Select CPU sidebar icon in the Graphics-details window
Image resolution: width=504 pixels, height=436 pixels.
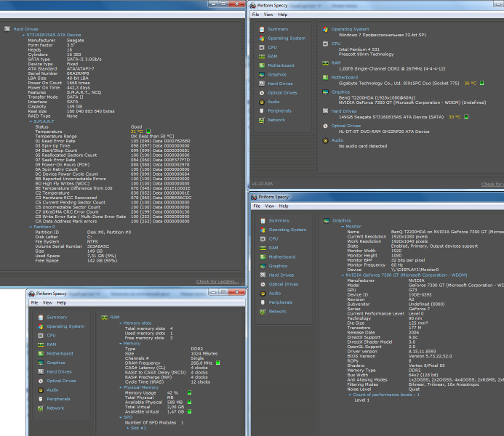coord(263,239)
